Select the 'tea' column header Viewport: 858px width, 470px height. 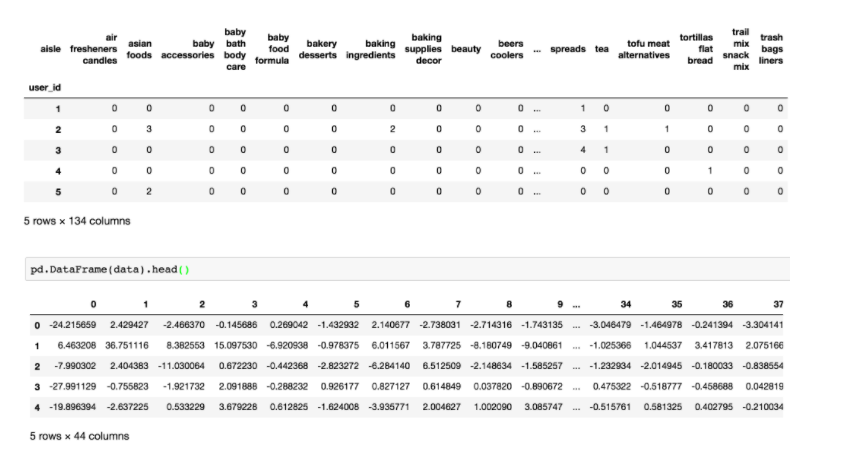click(602, 49)
